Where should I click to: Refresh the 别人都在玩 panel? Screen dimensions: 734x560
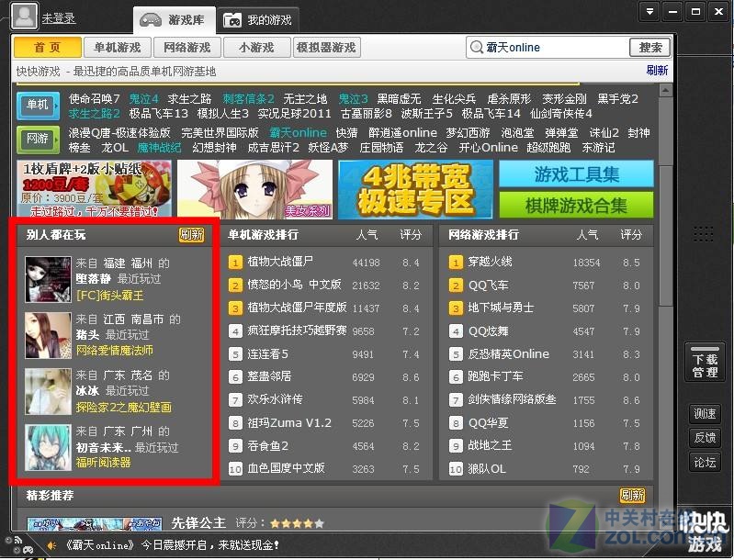coord(191,234)
